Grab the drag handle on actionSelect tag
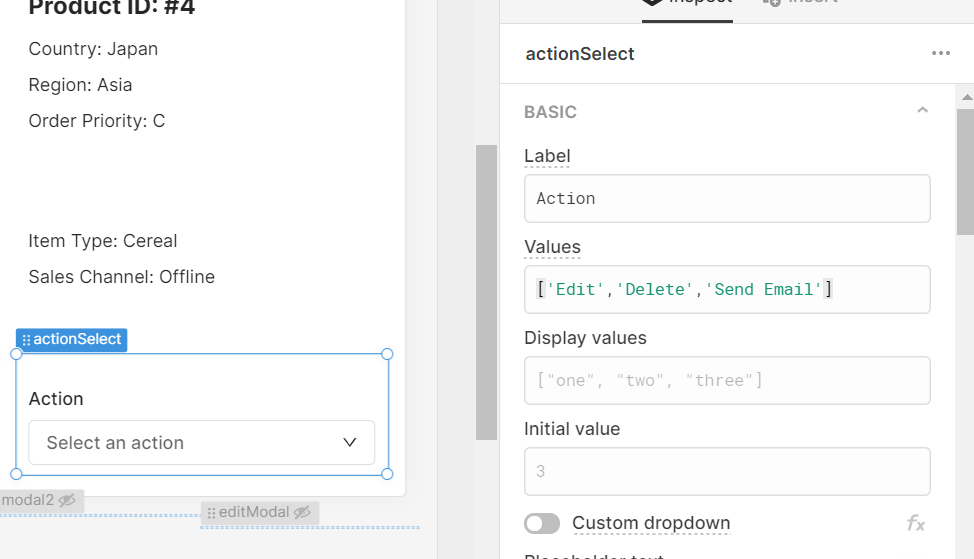 click(26, 340)
